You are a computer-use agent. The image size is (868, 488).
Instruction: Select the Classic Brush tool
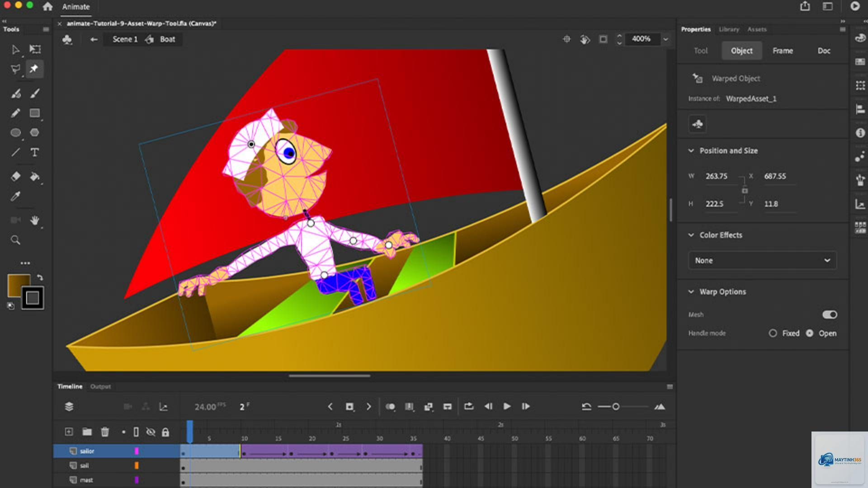[35, 94]
